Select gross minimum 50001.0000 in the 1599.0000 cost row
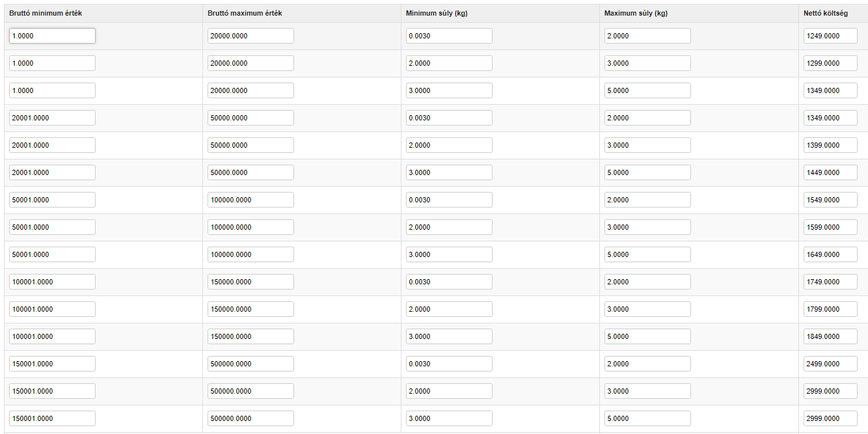This screenshot has height=434, width=868. click(52, 227)
